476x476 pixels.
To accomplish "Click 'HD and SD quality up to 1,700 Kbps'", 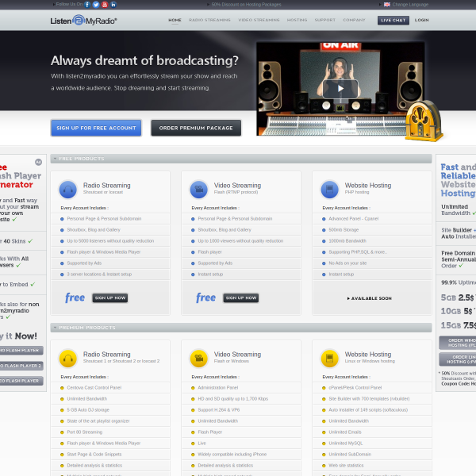I will coord(232,398).
